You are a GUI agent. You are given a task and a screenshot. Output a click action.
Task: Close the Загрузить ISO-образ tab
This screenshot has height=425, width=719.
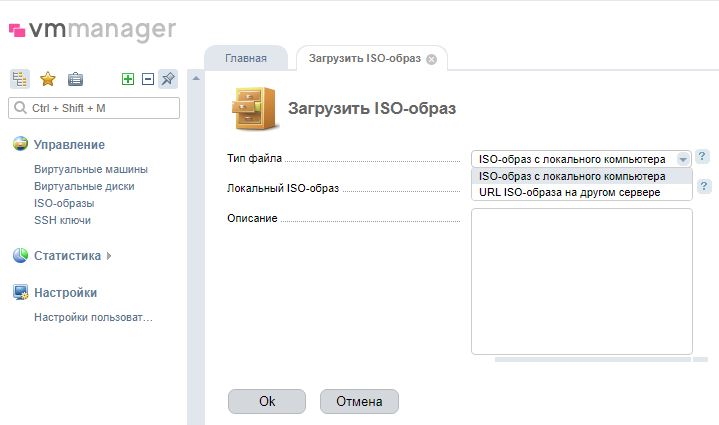tap(431, 59)
